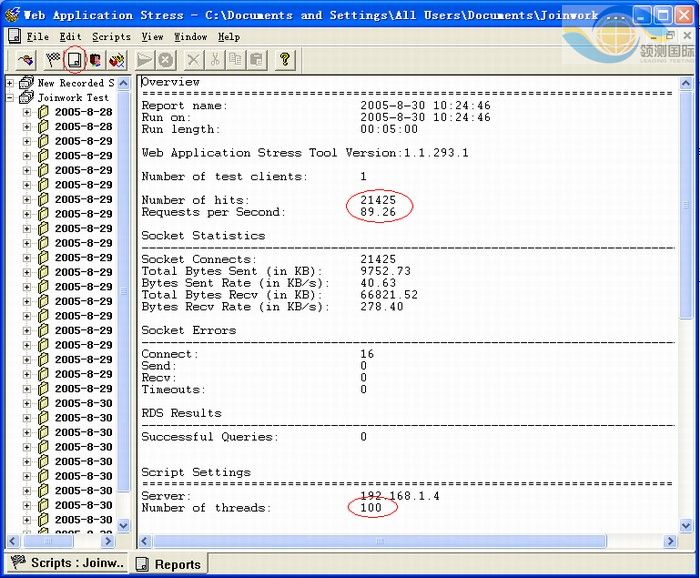Click the Script Settings section heading
Viewport: 700px width, 578px height.
click(x=196, y=472)
